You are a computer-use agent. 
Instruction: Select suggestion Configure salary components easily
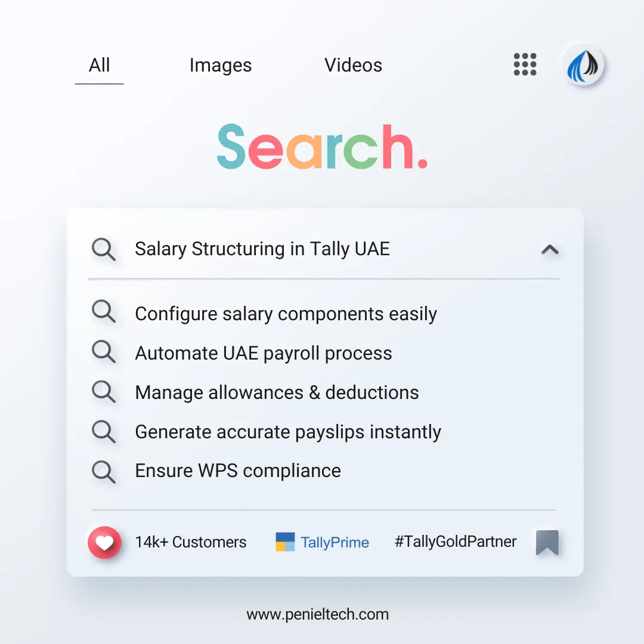pyautogui.click(x=286, y=314)
